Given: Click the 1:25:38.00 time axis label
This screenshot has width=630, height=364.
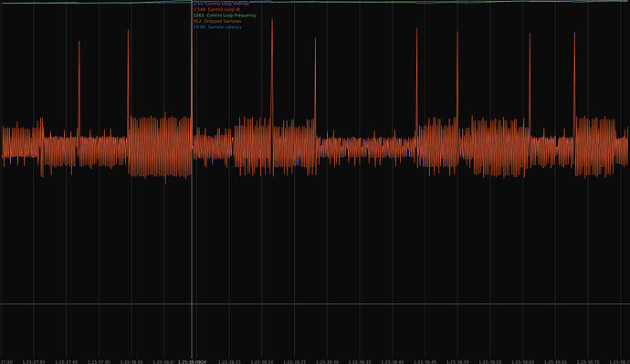Looking at the screenshot, I should (131, 361).
